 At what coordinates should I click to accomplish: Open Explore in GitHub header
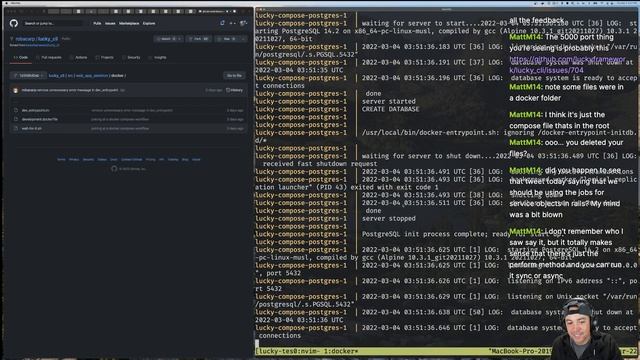149,23
